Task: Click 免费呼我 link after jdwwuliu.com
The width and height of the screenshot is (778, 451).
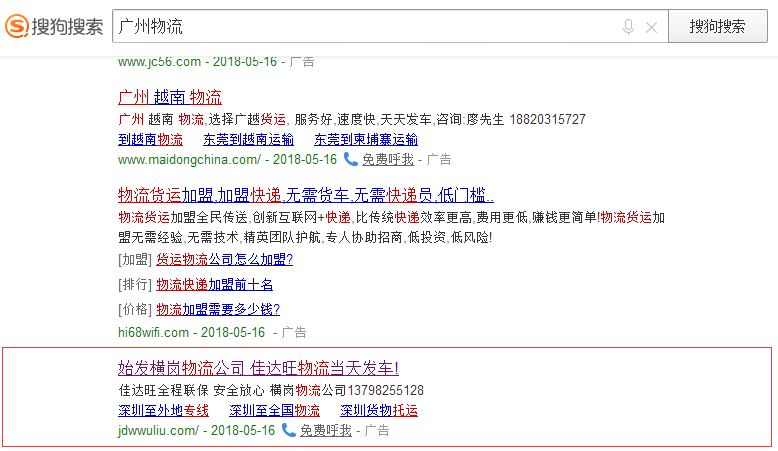Action: pos(325,430)
